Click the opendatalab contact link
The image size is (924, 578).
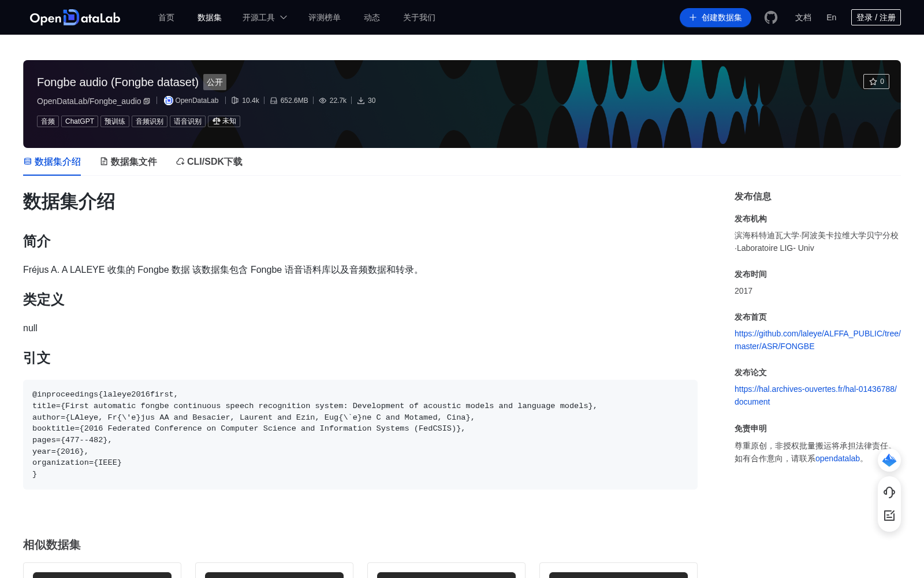pyautogui.click(x=837, y=458)
